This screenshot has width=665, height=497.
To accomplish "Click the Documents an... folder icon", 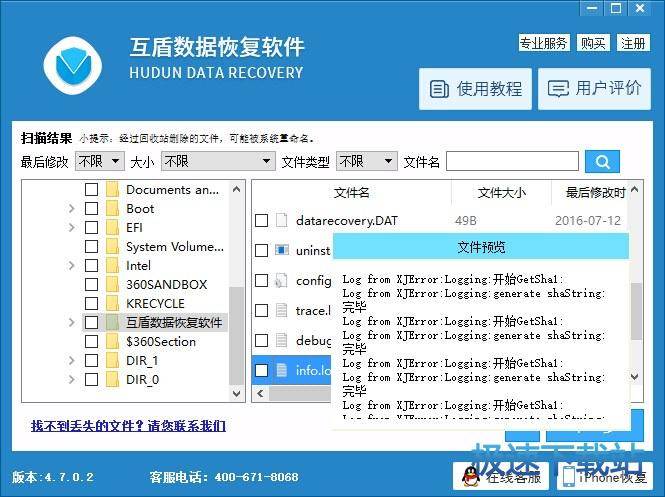I will tap(112, 190).
